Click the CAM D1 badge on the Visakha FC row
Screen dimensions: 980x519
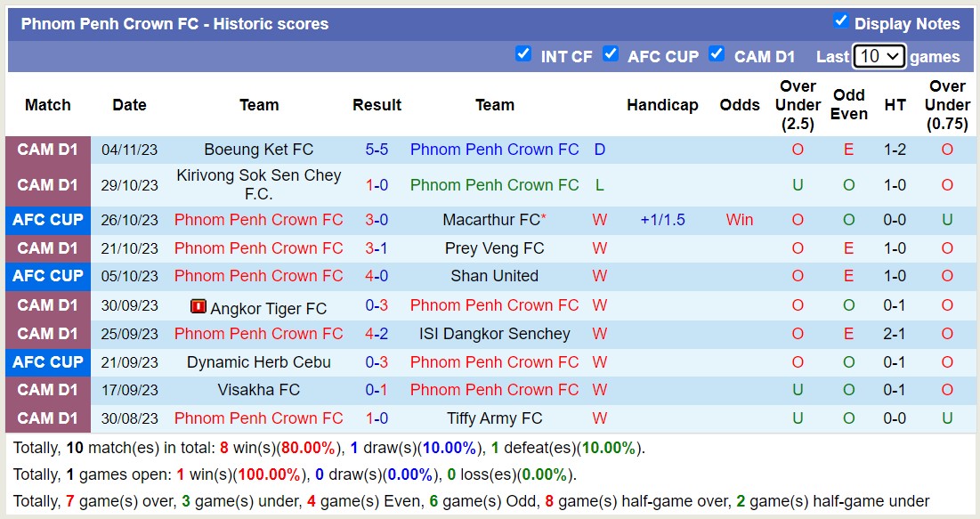pos(47,390)
